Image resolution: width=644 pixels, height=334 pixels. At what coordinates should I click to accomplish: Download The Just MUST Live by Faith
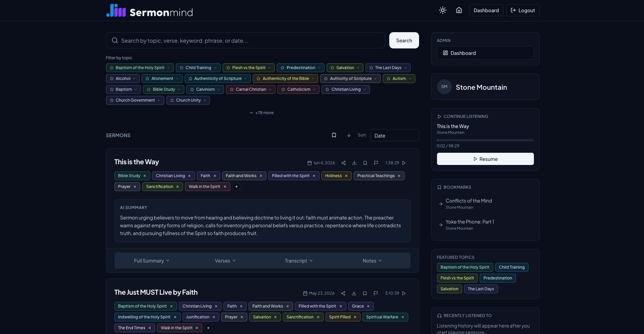coord(354,293)
